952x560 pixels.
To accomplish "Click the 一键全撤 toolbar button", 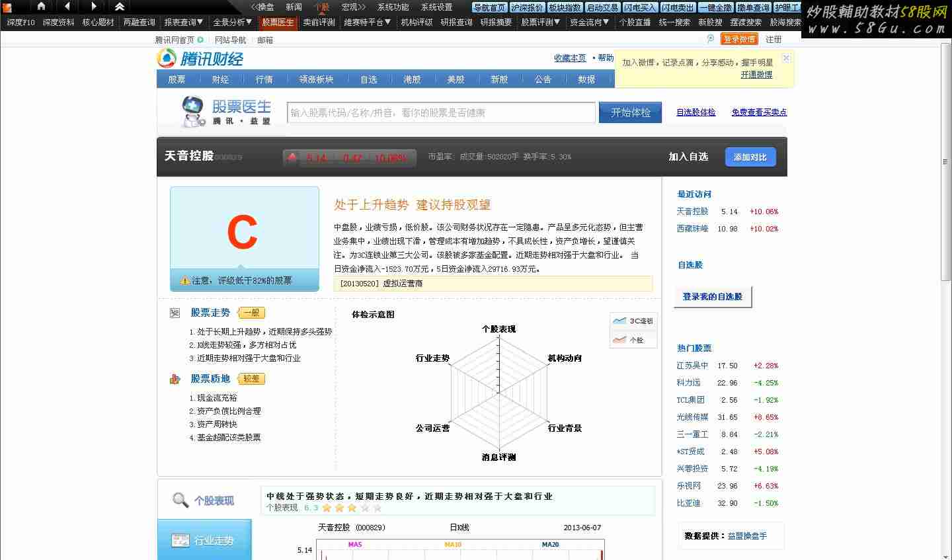I will pos(716,7).
